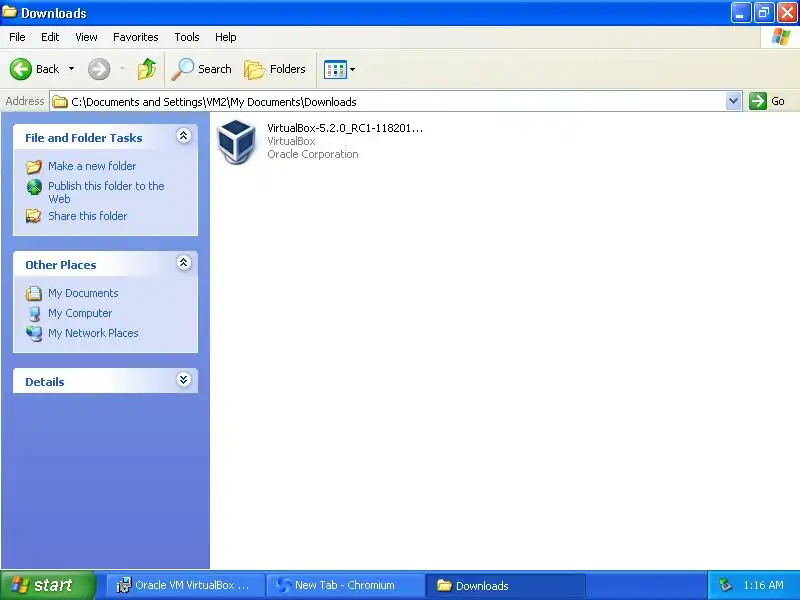Switch to Oracle VM VirtualBox taskbar button

186,585
